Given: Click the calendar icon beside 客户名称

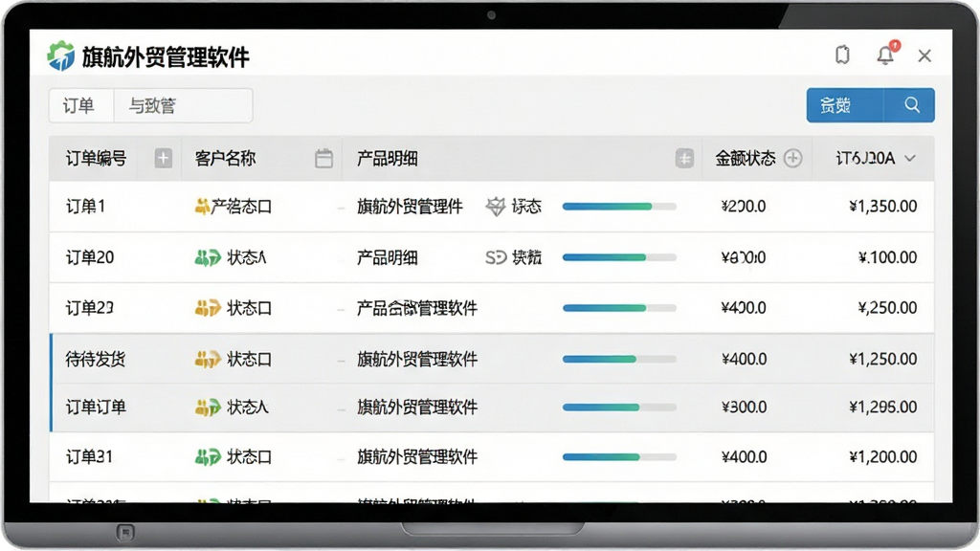Looking at the screenshot, I should (323, 158).
